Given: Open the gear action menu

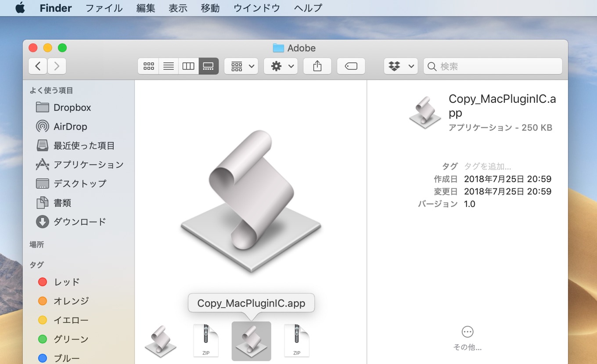Looking at the screenshot, I should (281, 66).
